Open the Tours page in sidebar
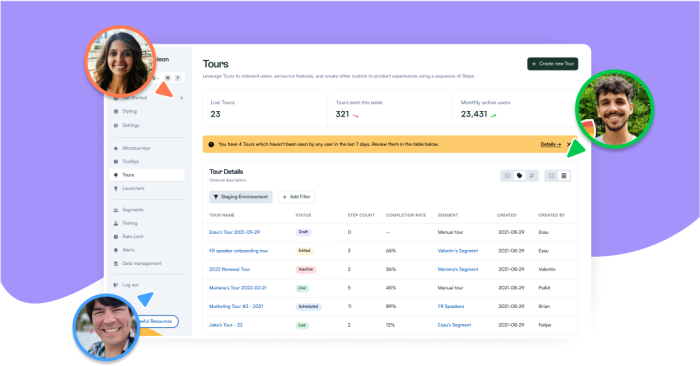This screenshot has height=366, width=700. [x=147, y=175]
